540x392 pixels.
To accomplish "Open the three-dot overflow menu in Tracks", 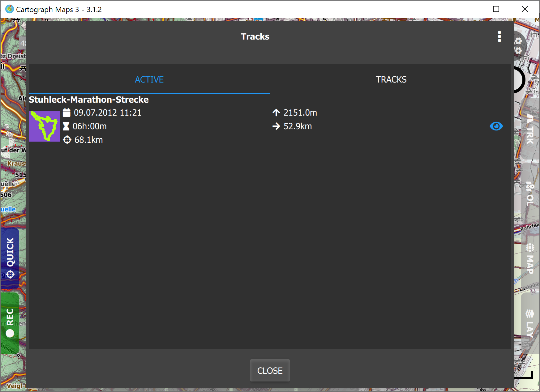I will point(499,36).
